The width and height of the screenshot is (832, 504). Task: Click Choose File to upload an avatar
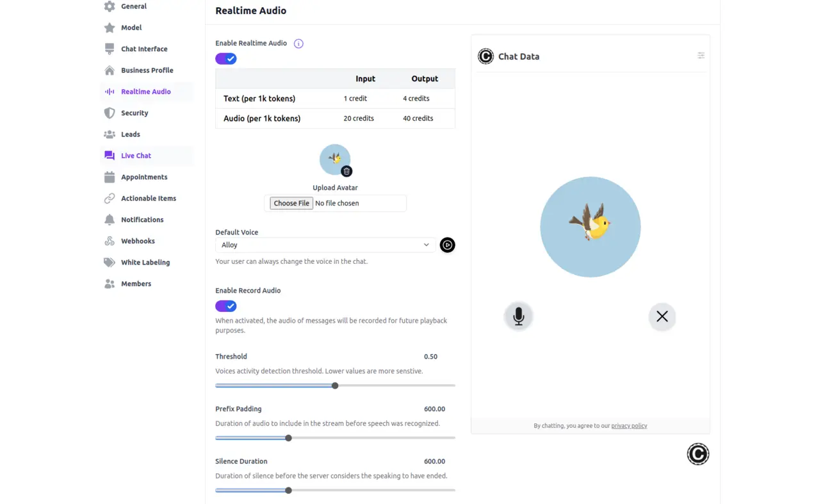[290, 203]
